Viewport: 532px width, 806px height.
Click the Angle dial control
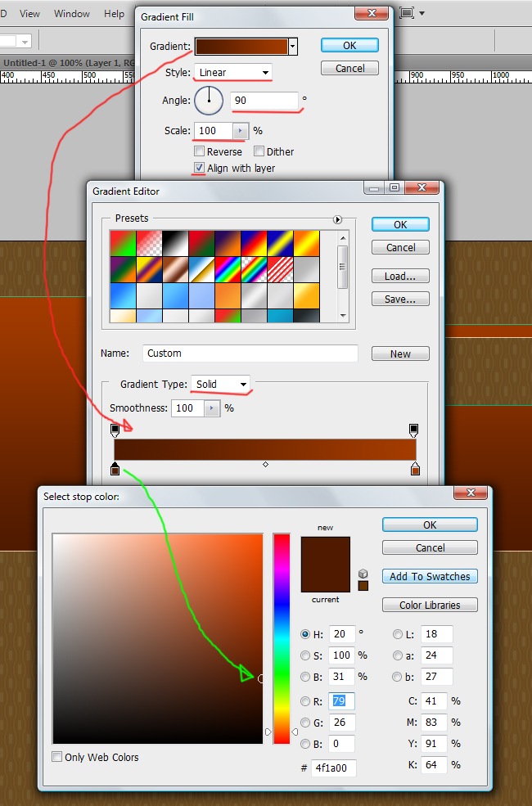209,100
